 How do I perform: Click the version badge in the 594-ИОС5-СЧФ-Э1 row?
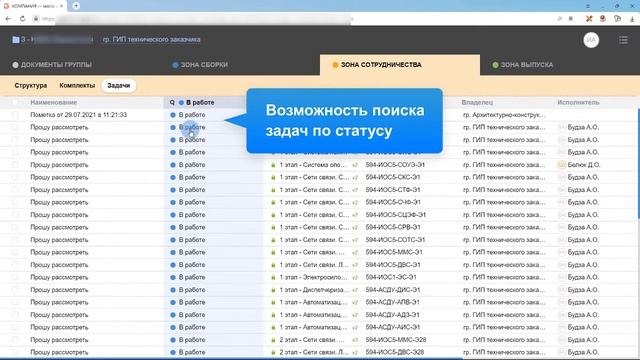point(355,202)
